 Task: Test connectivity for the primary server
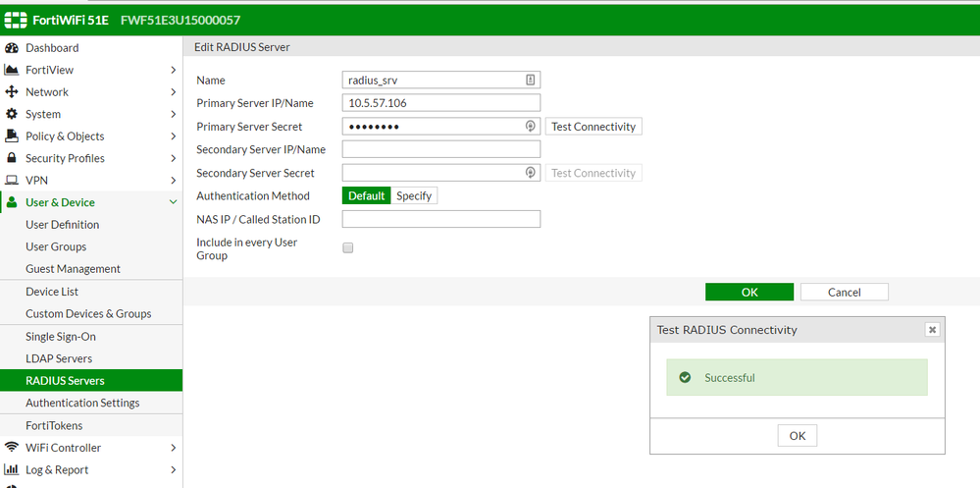[x=593, y=127]
